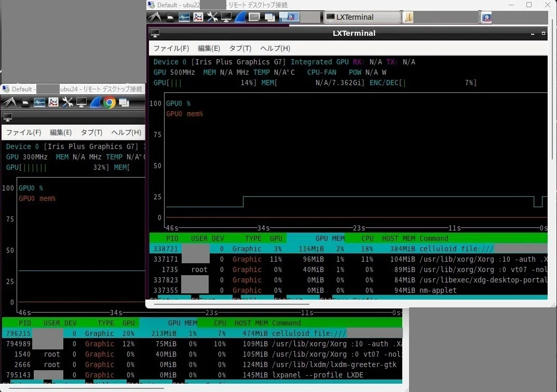Open the LXDE start menu in ubu22 window

coord(155,17)
